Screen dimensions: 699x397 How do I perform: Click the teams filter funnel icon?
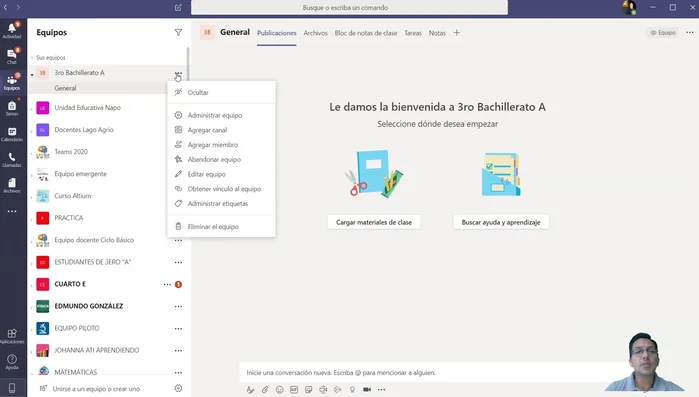178,33
